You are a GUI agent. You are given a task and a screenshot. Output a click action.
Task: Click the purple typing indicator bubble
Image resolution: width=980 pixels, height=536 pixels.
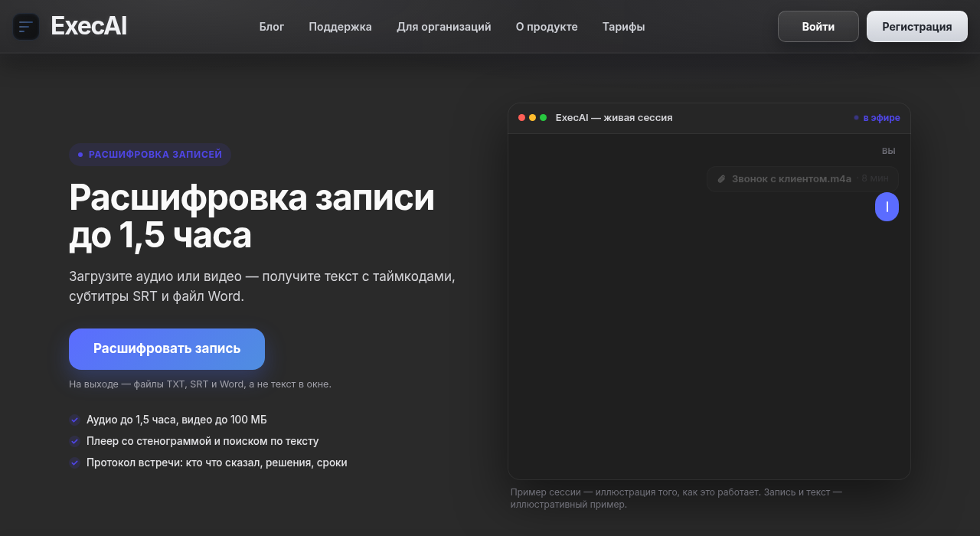pos(887,207)
